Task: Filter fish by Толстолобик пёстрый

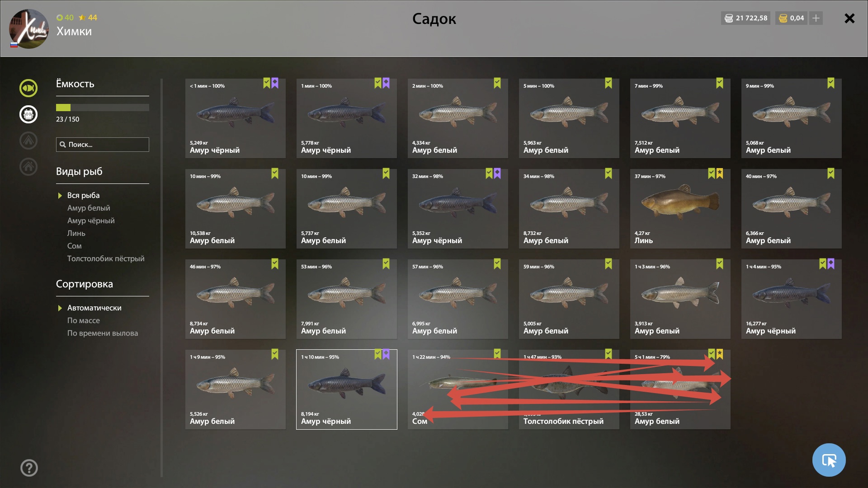Action: [106, 258]
